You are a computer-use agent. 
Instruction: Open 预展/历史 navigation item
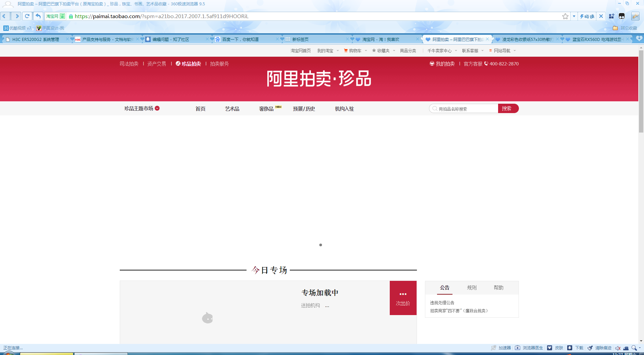(304, 109)
